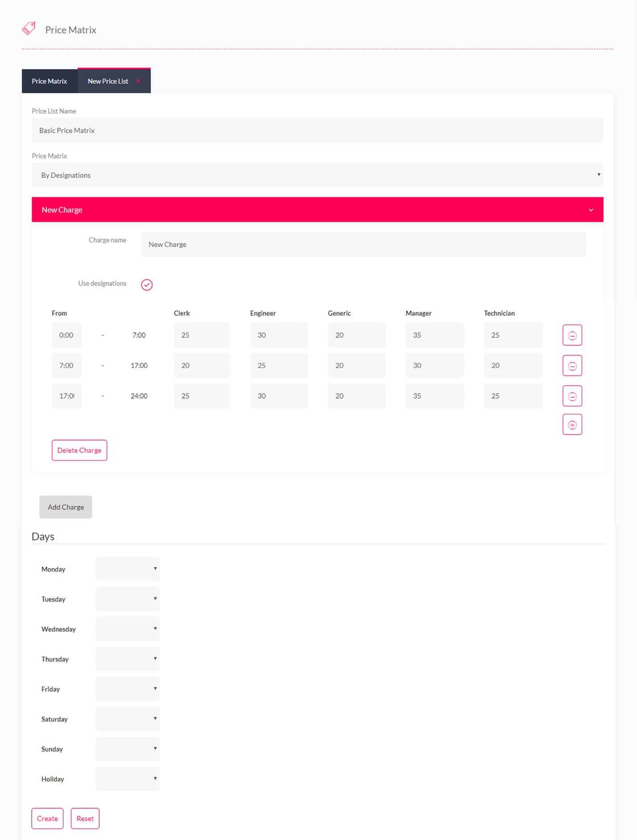
Task: Click the Add Charge button
Action: pyautogui.click(x=66, y=507)
